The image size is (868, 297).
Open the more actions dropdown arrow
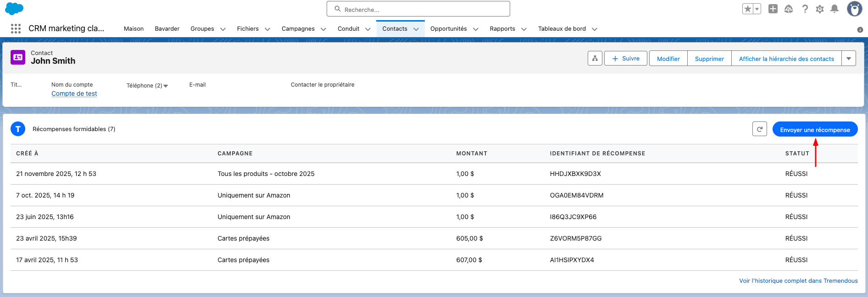pyautogui.click(x=849, y=59)
